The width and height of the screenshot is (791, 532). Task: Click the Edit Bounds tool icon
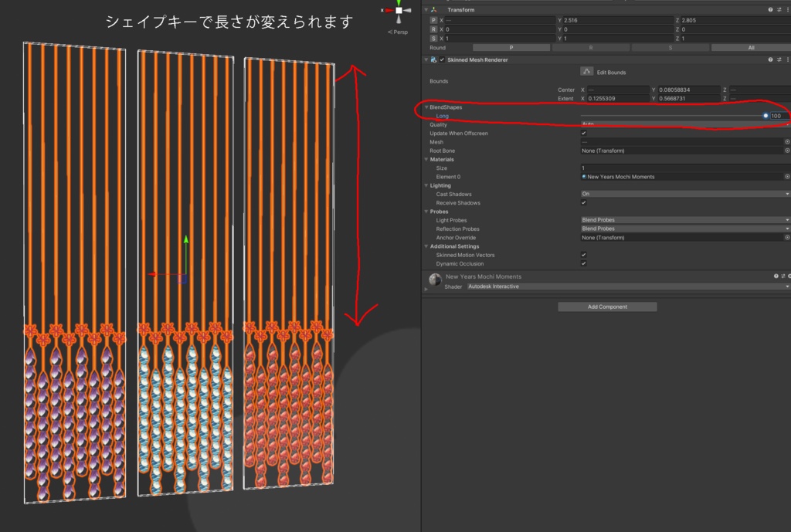pos(587,72)
